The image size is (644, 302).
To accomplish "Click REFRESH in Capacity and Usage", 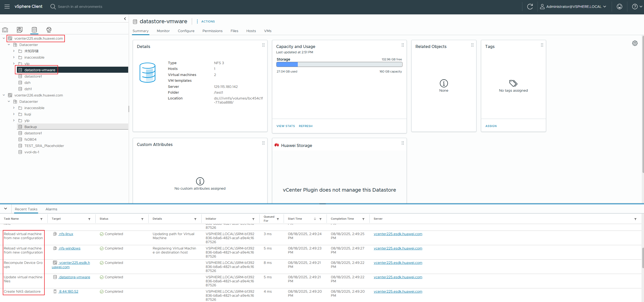I will coord(305,126).
